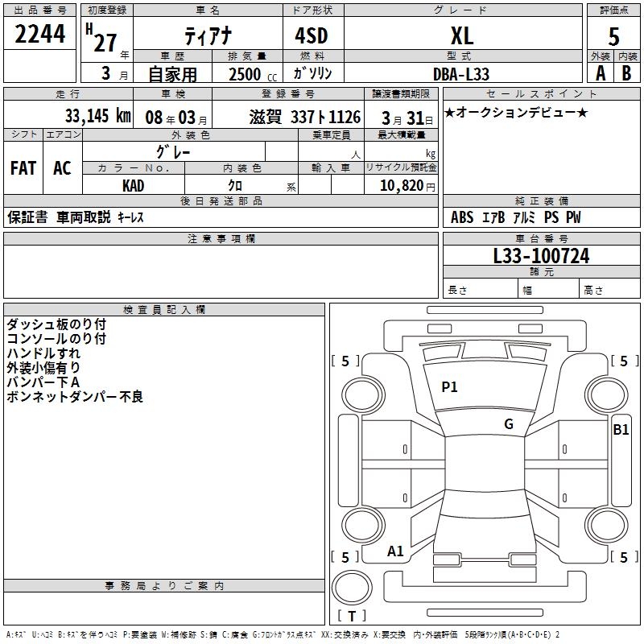Select the model code DBA-L33

coord(461,73)
